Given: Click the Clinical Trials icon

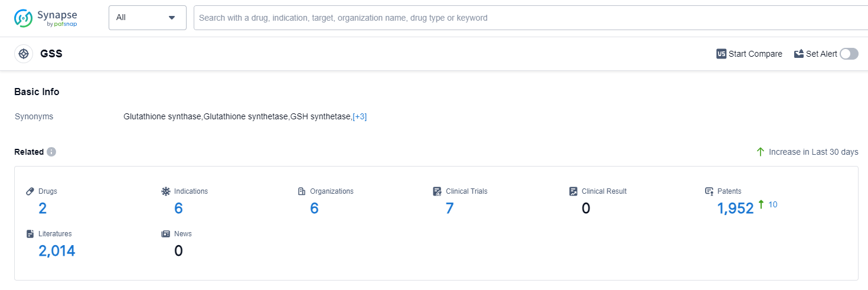Looking at the screenshot, I should (x=438, y=191).
